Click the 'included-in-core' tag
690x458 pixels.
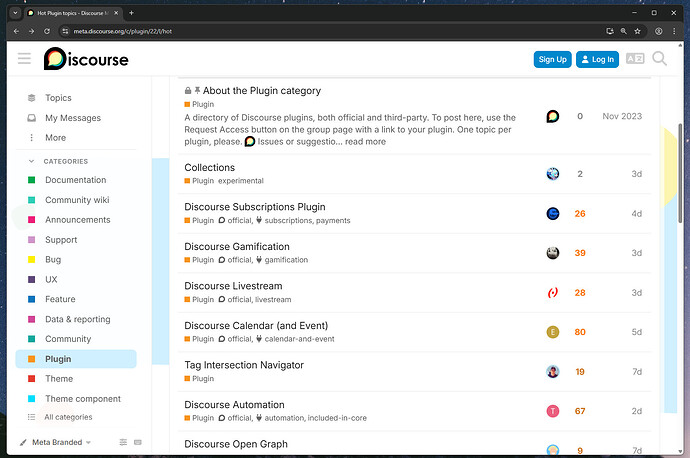click(x=337, y=418)
